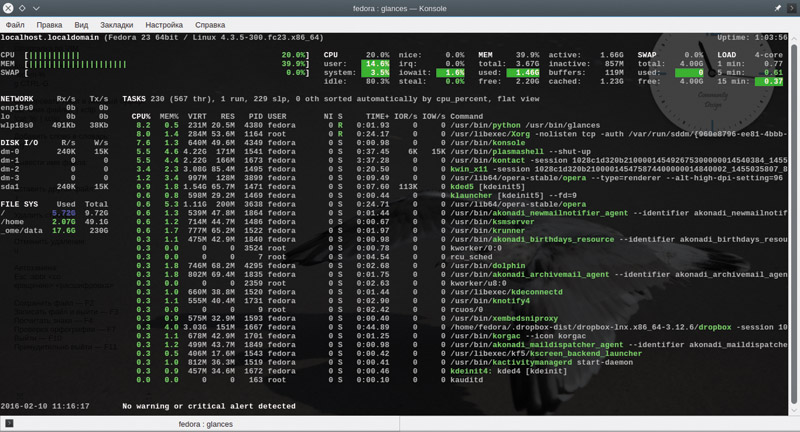
Task: Click the Command column header
Action: tap(466, 116)
